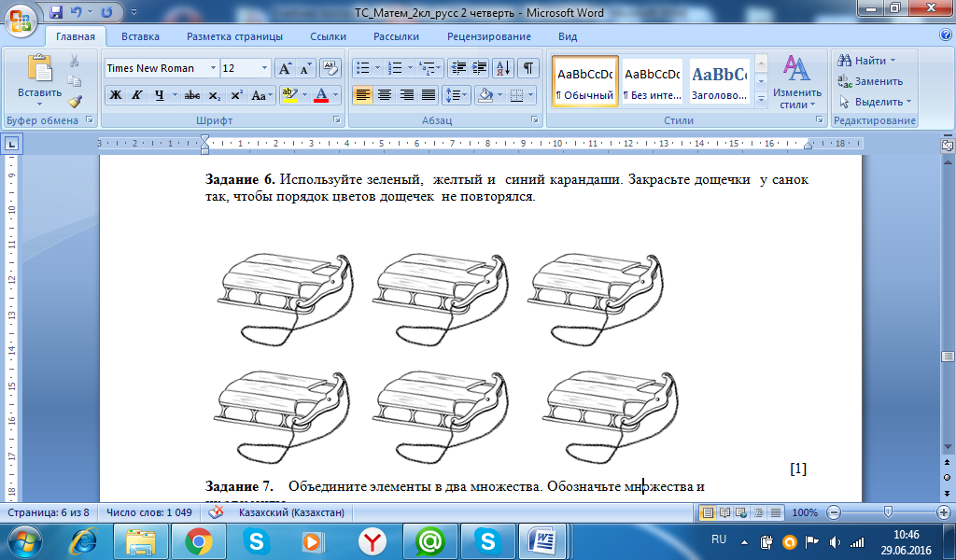This screenshot has height=560, width=956.
Task: Click the Sort paragraph icon
Action: tap(502, 68)
